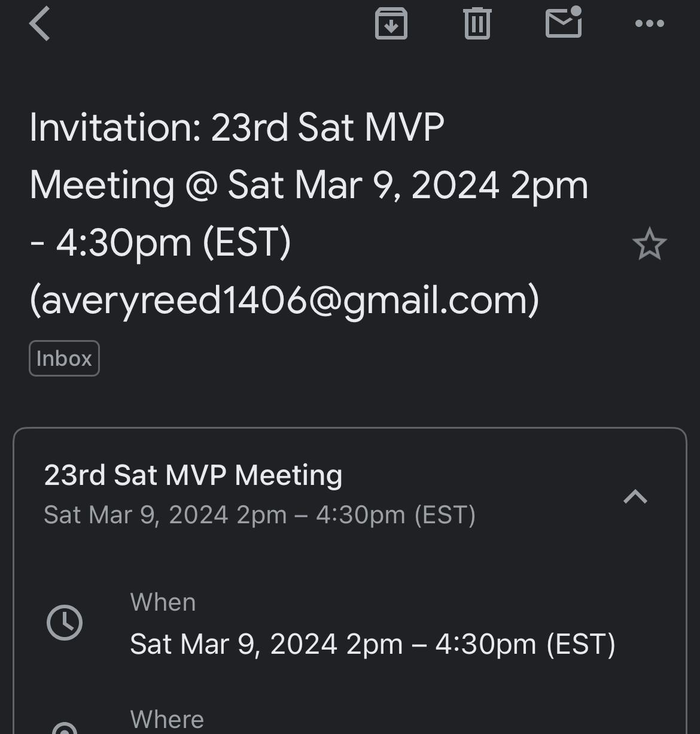
Task: Open the 23rd Sat MVP Meeting card title
Action: pyautogui.click(x=193, y=475)
